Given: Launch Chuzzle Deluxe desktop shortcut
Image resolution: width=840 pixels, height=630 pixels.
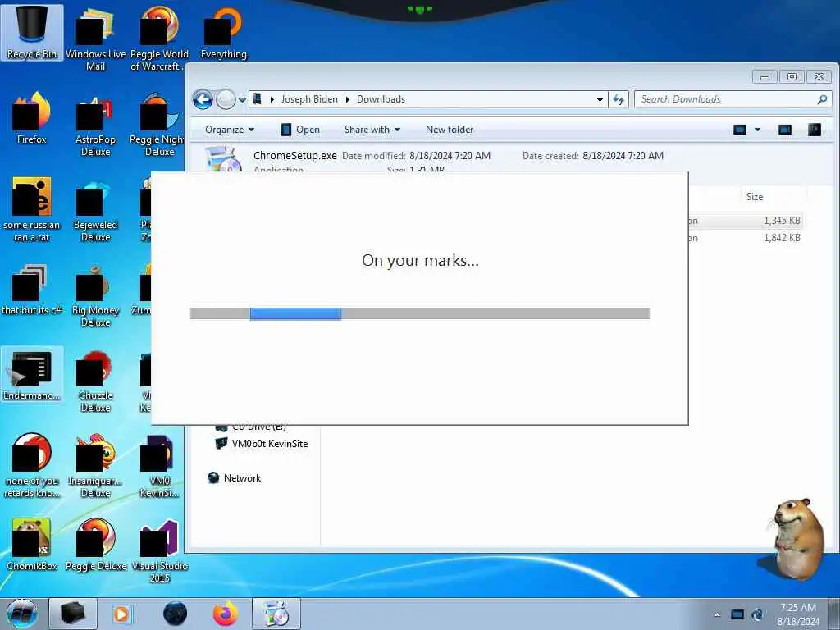Looking at the screenshot, I should (x=95, y=381).
